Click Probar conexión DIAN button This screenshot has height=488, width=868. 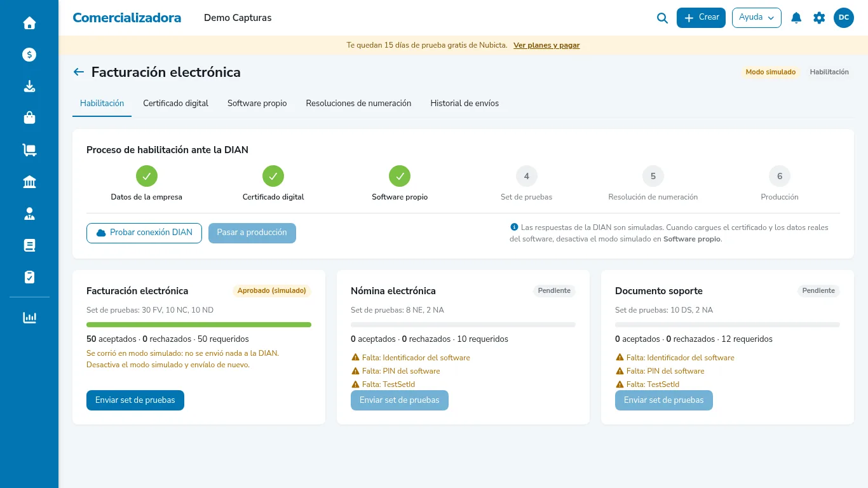click(144, 233)
